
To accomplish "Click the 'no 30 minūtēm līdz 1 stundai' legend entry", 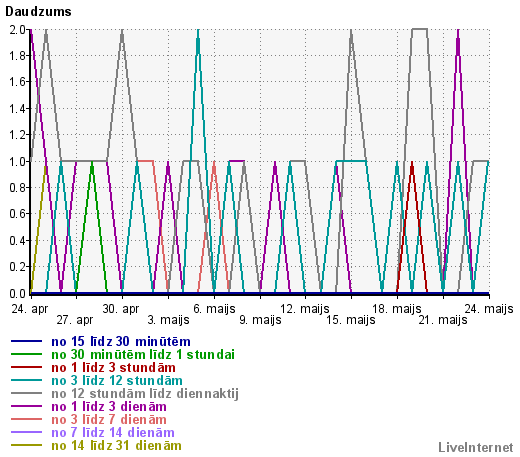I will click(143, 354).
